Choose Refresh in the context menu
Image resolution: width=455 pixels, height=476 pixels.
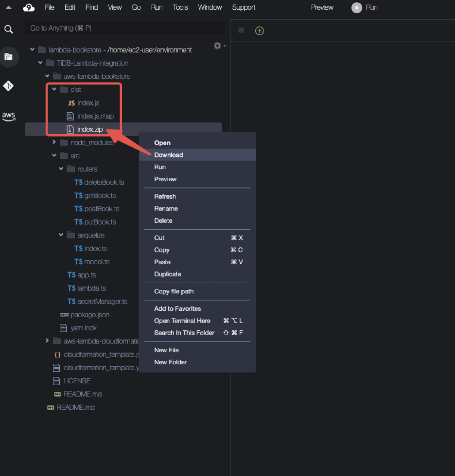197,196
